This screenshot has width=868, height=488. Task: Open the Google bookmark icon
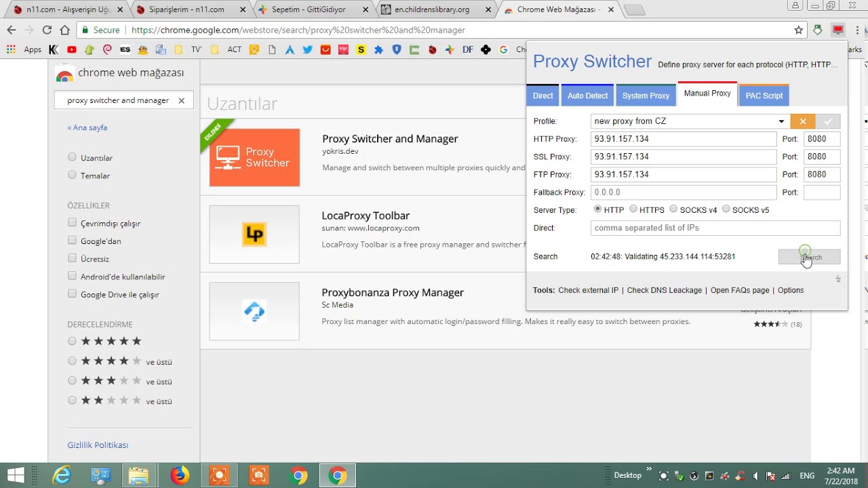coord(503,49)
